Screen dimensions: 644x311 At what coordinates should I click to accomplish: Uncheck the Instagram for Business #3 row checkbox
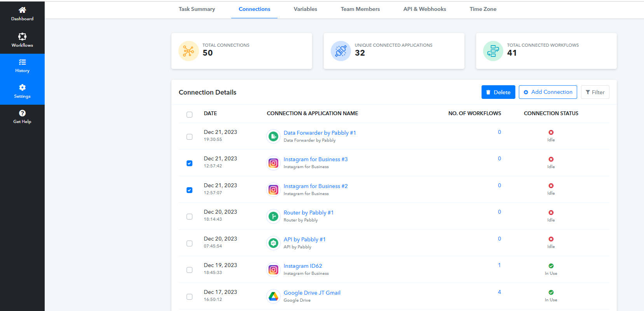189,163
